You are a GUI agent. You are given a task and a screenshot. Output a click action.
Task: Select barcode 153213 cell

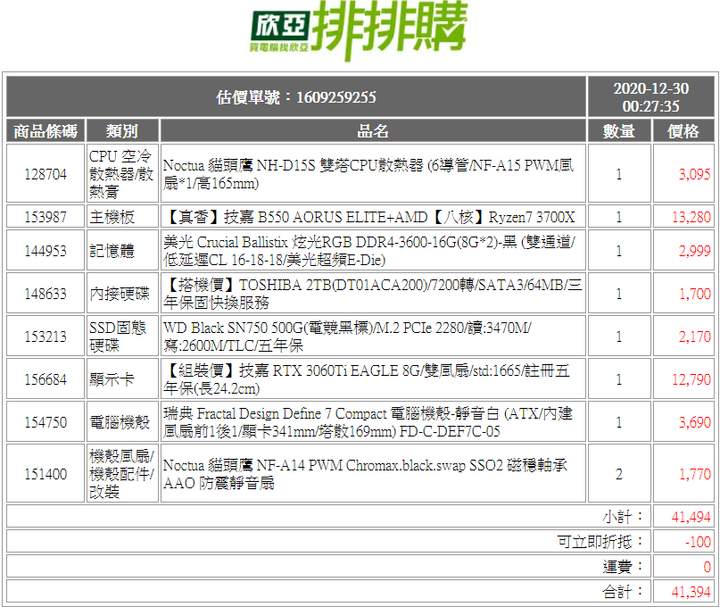click(x=45, y=336)
